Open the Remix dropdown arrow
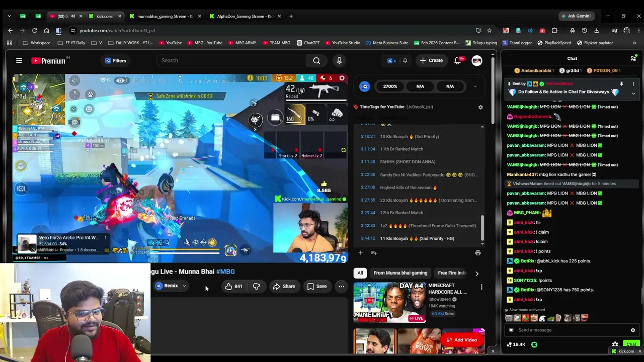 [184, 286]
